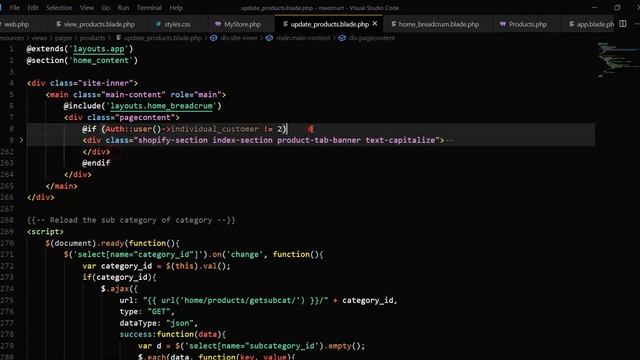Close the update_products.blade.php tab

[x=375, y=24]
